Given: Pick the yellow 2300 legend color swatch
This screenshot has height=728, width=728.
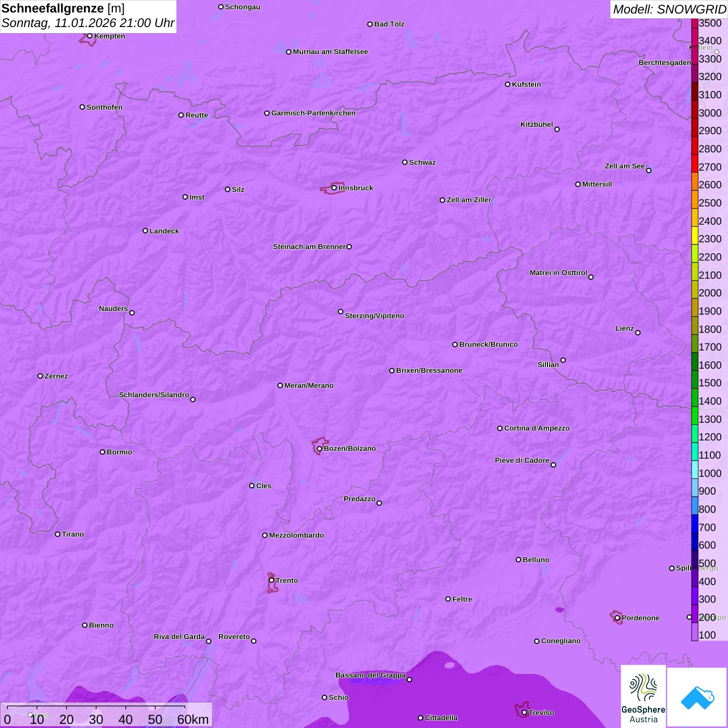Looking at the screenshot, I should (695, 236).
